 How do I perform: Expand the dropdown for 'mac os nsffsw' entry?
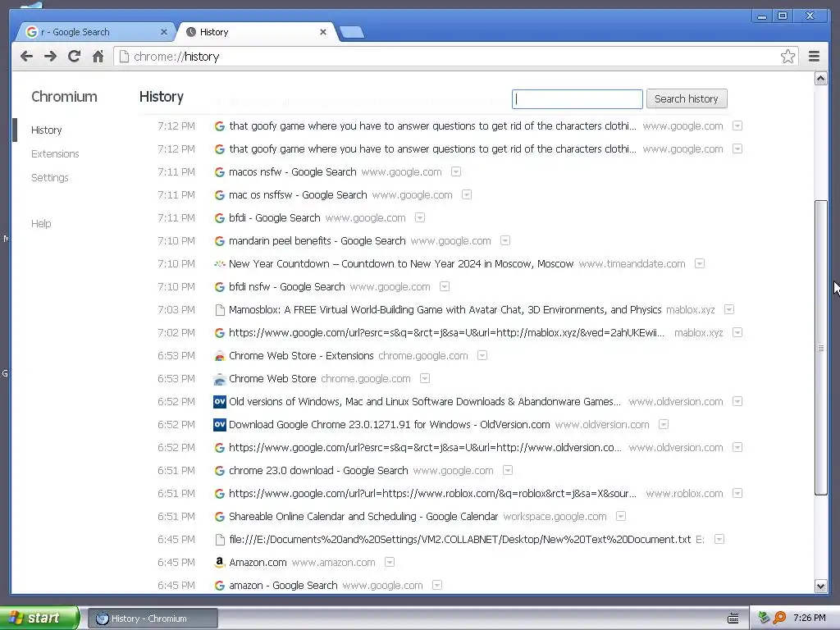pos(467,195)
